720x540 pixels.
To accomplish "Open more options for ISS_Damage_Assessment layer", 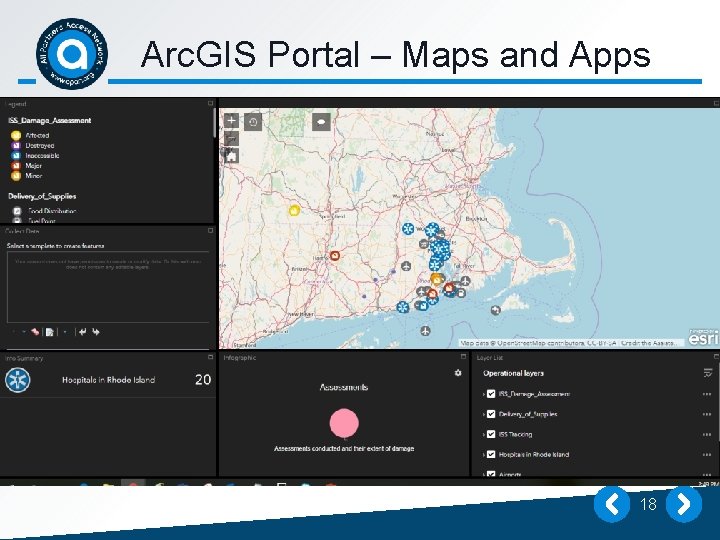I will pos(707,394).
